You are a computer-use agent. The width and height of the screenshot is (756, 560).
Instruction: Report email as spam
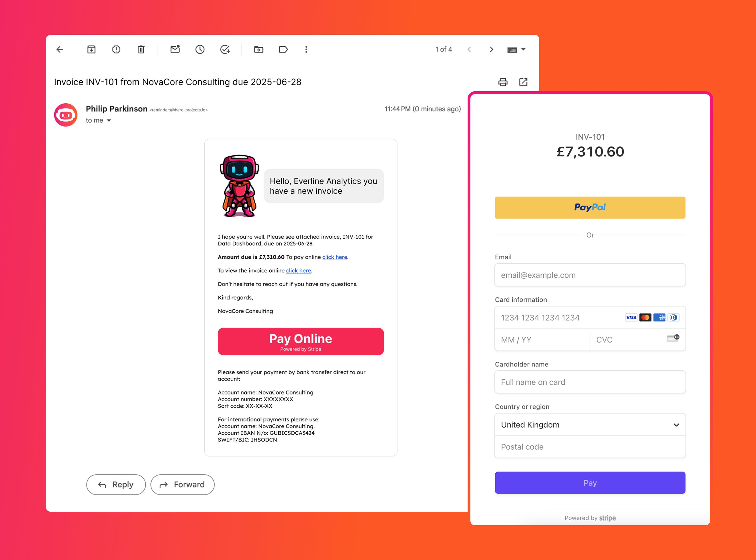pos(116,50)
